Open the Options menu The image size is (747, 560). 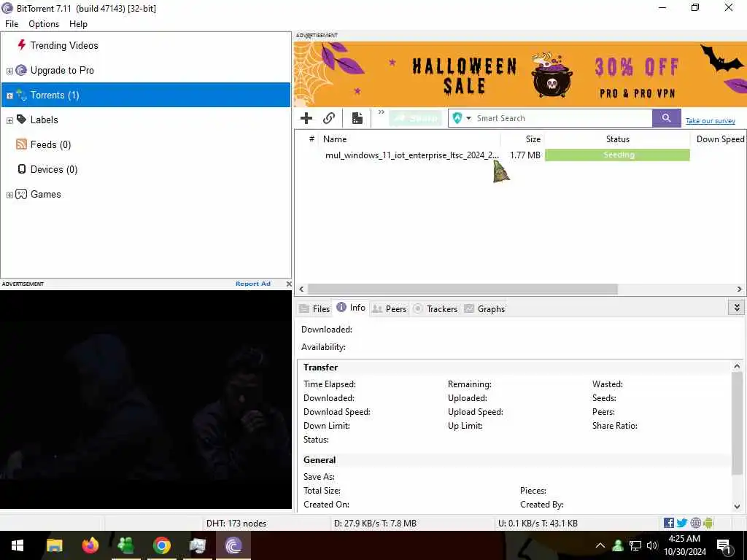44,24
